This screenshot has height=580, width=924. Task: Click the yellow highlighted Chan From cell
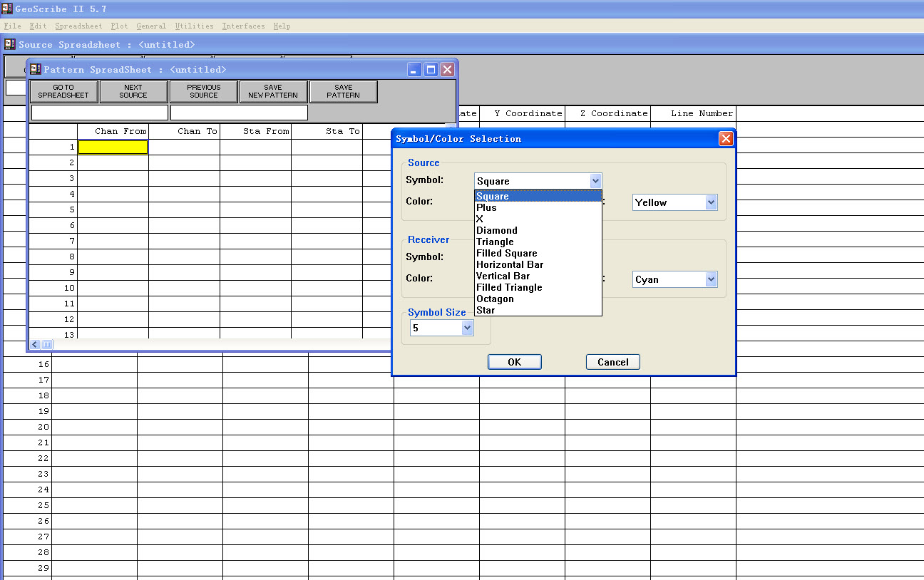[113, 147]
